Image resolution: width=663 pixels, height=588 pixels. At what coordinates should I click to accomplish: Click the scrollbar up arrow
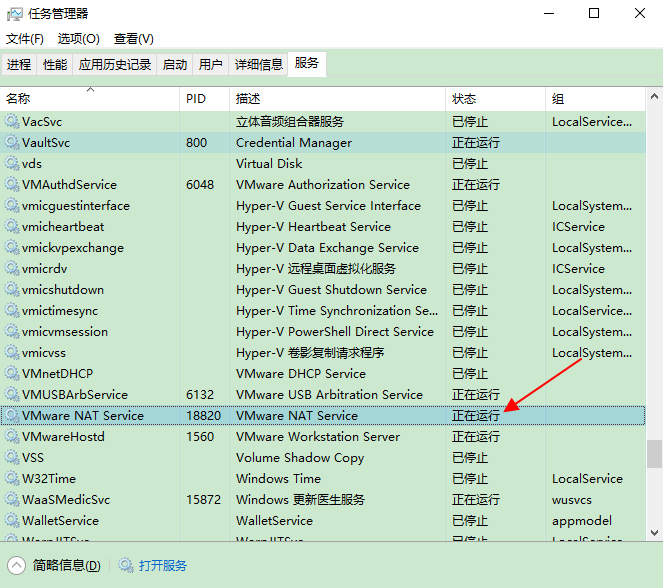coord(654,96)
